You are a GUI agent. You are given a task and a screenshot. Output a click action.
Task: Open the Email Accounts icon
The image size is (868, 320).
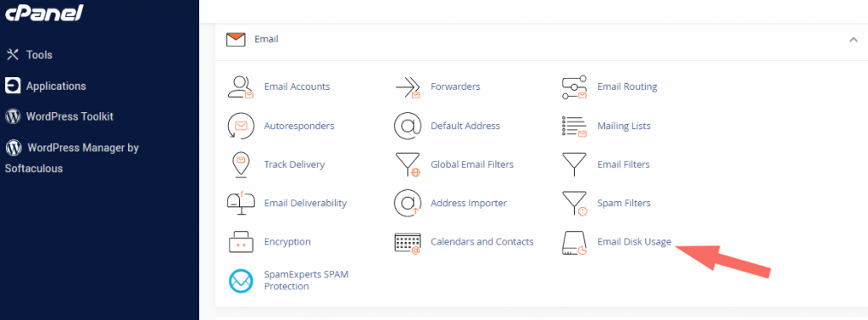tap(241, 87)
